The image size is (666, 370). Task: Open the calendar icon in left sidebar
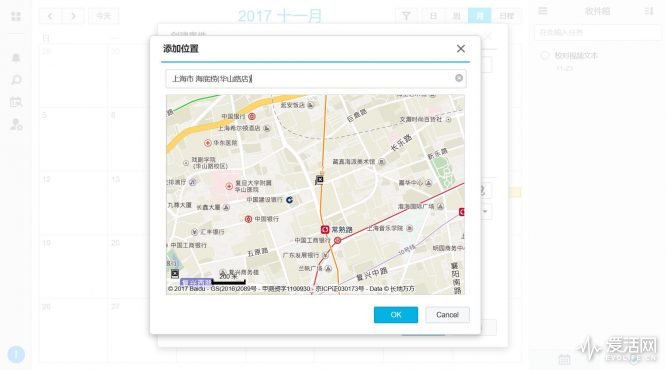[16, 102]
